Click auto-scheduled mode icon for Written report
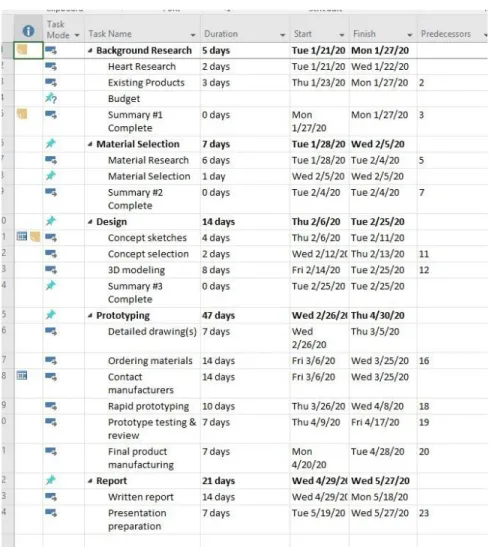492x547 pixels. coord(51,496)
